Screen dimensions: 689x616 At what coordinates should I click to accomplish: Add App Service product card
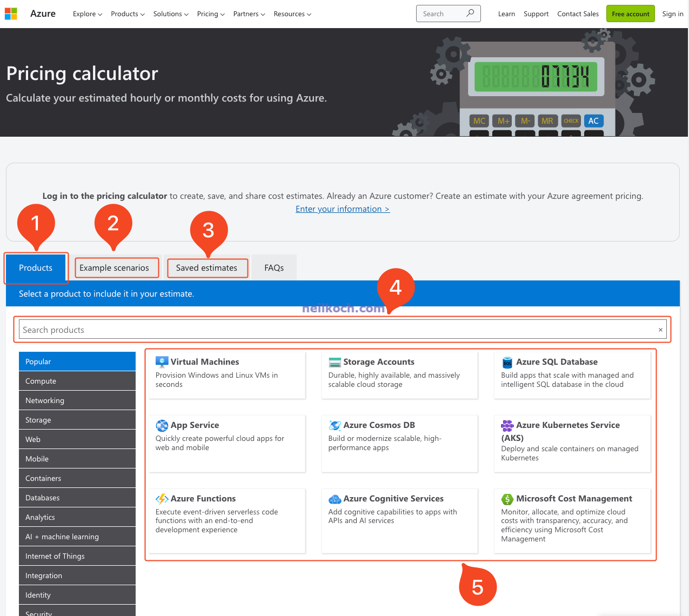point(227,444)
